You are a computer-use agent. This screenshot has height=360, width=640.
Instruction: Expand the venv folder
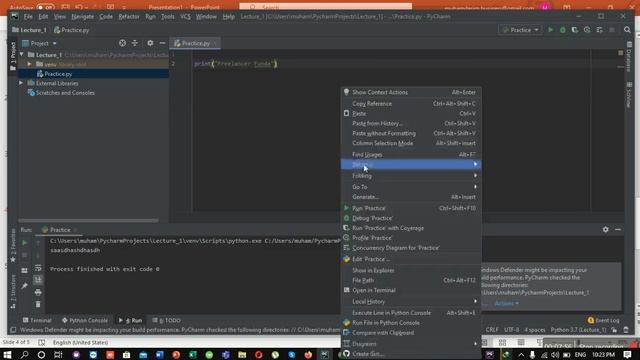tap(29, 64)
